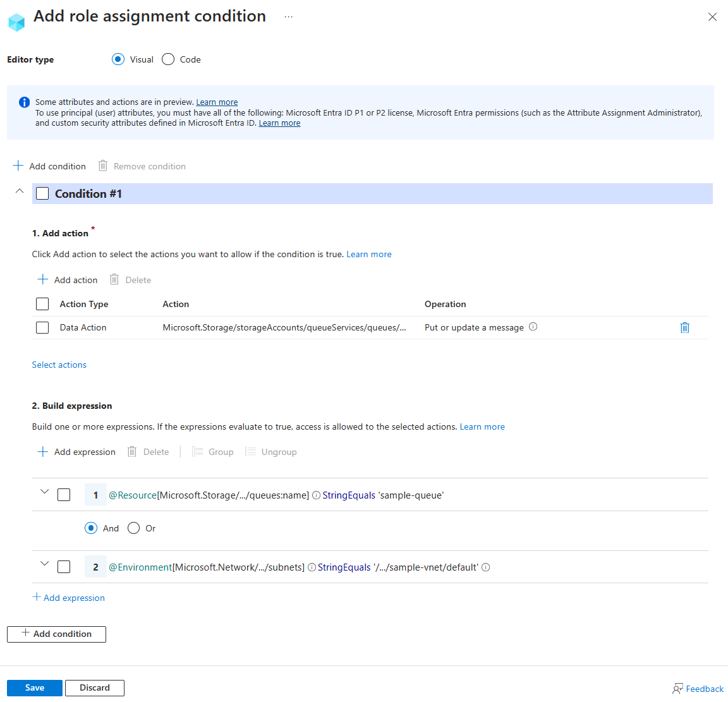The height and width of the screenshot is (702, 728).
Task: Click the info icon after the subnets attribute
Action: click(x=312, y=567)
